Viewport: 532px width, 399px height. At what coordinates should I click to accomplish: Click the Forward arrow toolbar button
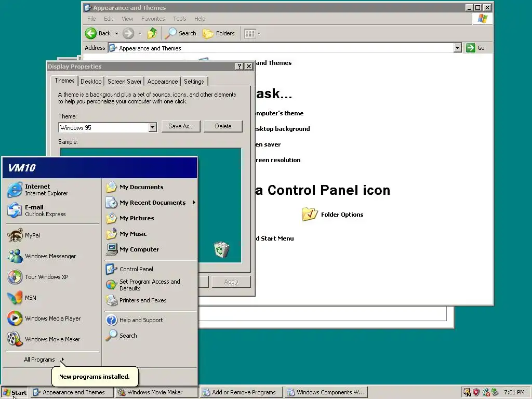pyautogui.click(x=128, y=33)
